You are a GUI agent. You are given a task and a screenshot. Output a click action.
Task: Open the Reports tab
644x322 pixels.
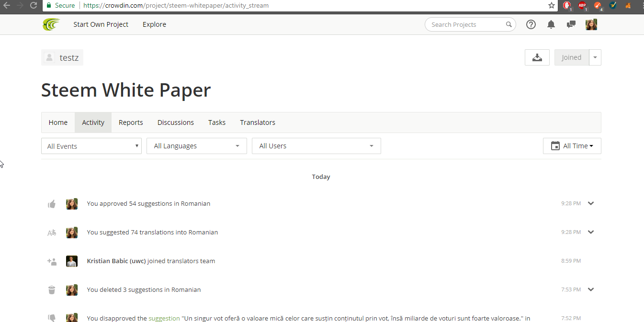pyautogui.click(x=131, y=122)
